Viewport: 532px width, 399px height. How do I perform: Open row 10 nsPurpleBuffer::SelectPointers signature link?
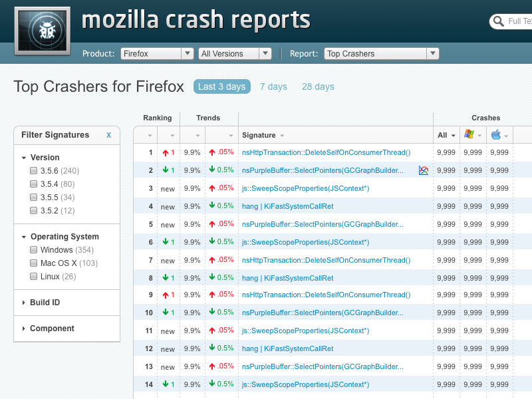click(323, 313)
